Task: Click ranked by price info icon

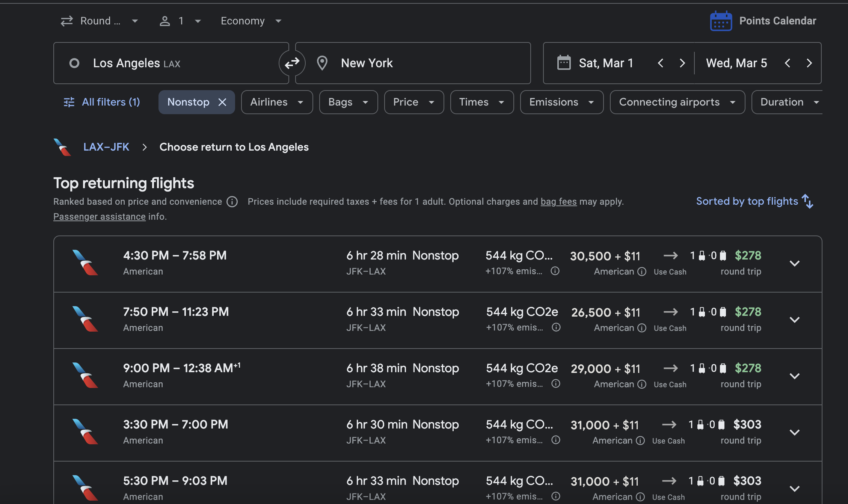Action: click(x=232, y=202)
